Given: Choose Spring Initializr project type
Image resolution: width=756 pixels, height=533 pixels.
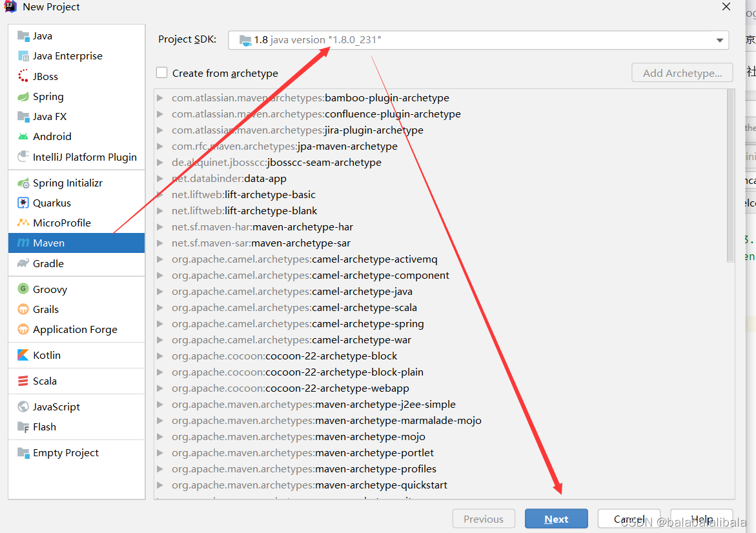Looking at the screenshot, I should coord(77,183).
